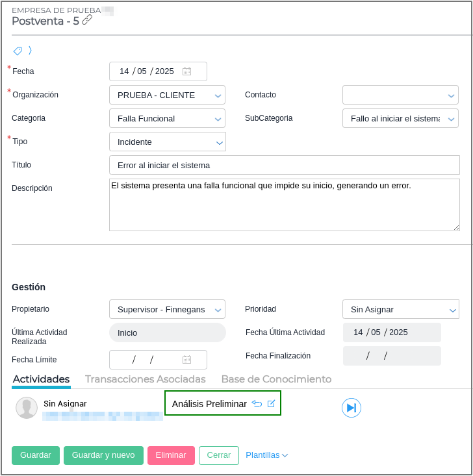Click the Guardar button
Image resolution: width=473 pixels, height=476 pixels.
[x=36, y=455]
